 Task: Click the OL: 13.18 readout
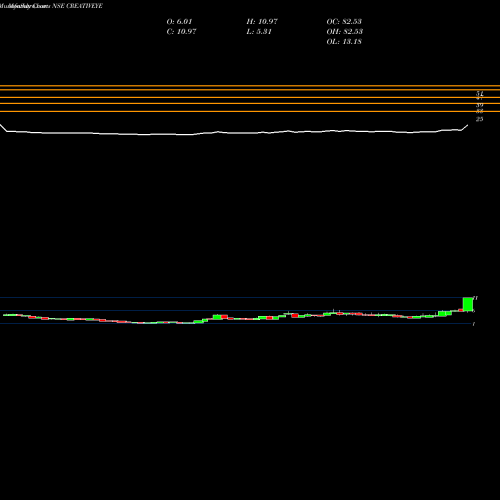(x=344, y=41)
